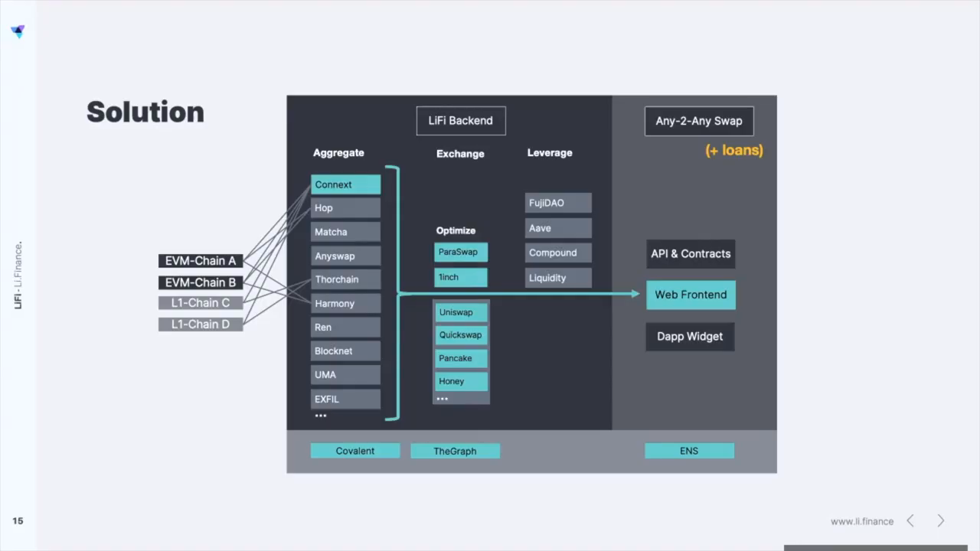The height and width of the screenshot is (551, 980).
Task: Click the EXFIL box
Action: click(x=345, y=399)
